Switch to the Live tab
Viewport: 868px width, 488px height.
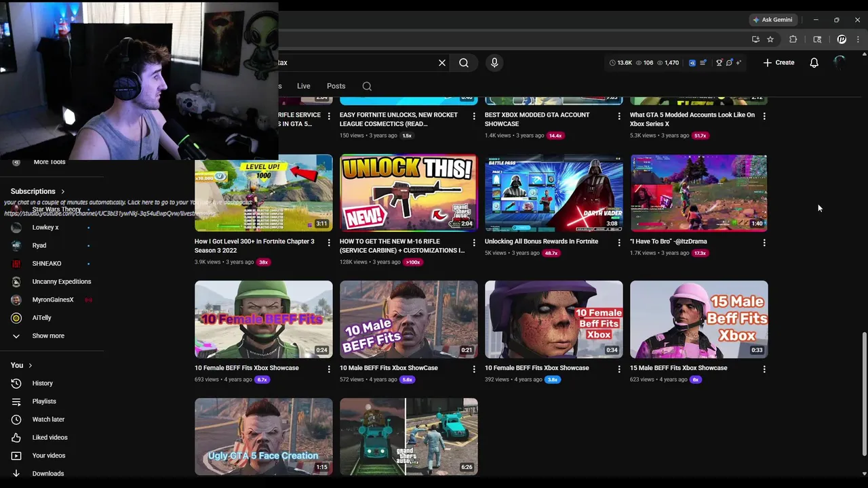[303, 86]
